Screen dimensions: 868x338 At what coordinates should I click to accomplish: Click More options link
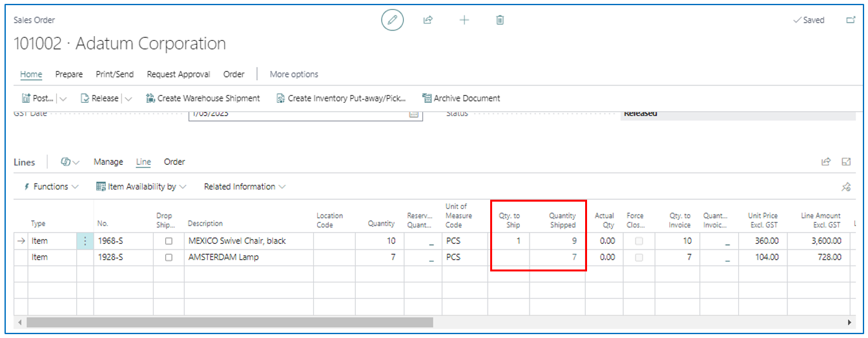click(294, 74)
